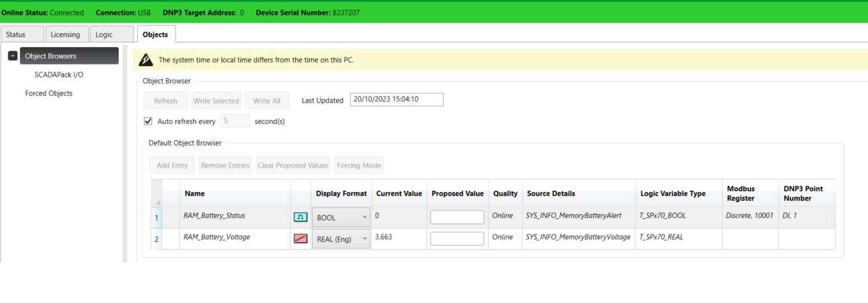Image resolution: width=868 pixels, height=303 pixels.
Task: Switch to the Status tab
Action: pyautogui.click(x=22, y=35)
